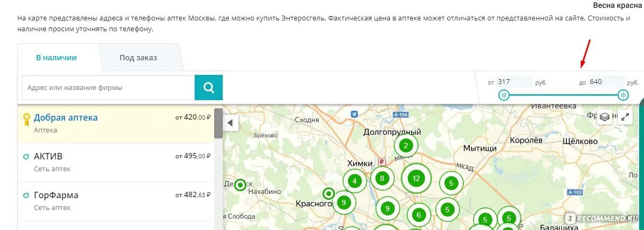Open cluster 9 next to Красногорск label

coord(344,202)
